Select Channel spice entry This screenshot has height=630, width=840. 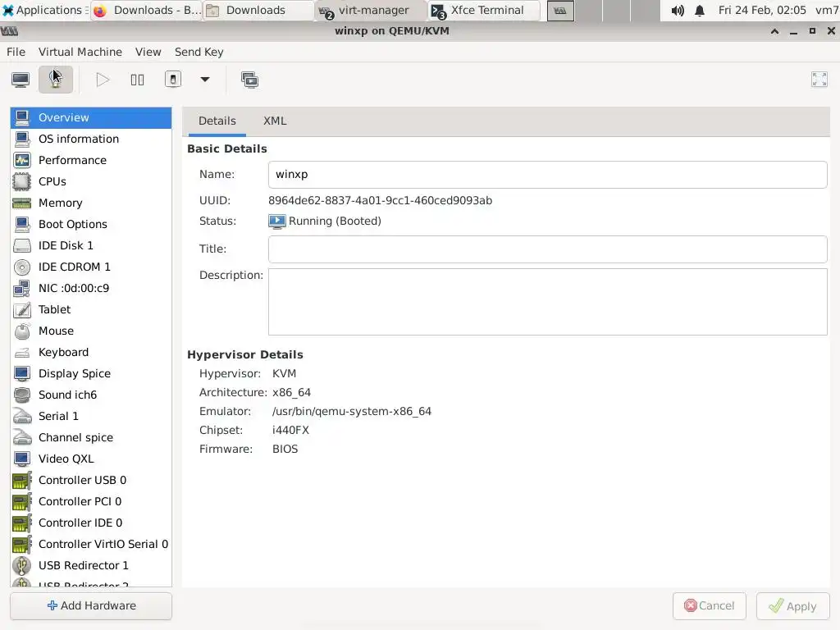91,438
